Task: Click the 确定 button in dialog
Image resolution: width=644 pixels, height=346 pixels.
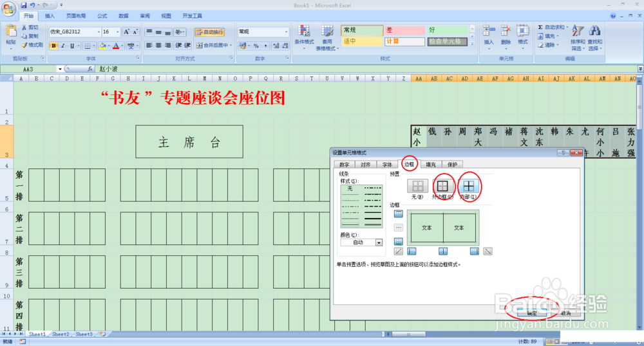Action: (x=532, y=313)
